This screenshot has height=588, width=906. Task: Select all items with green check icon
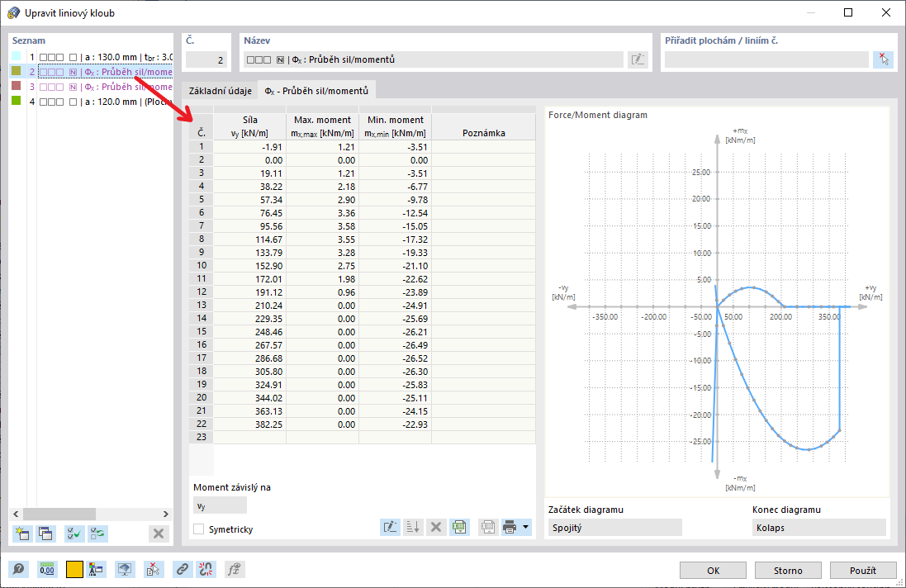74,533
